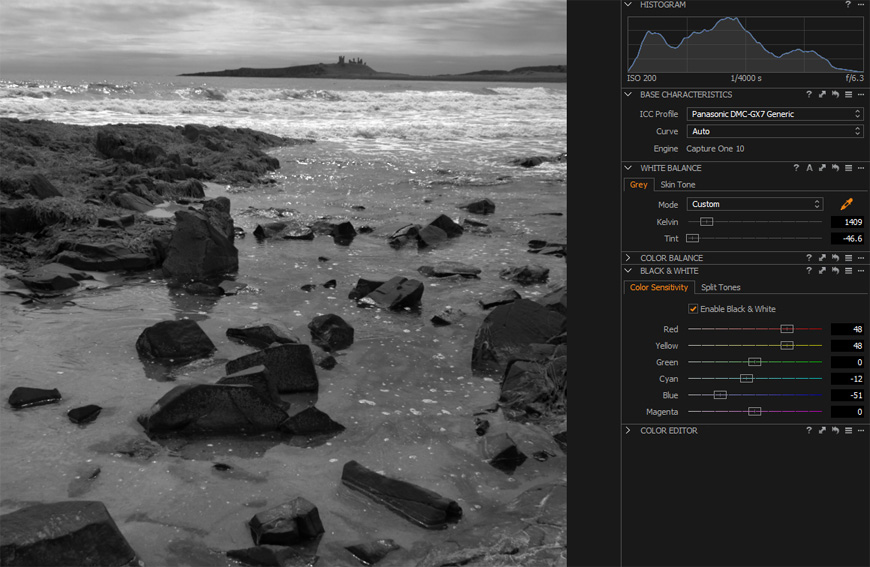Click the Kelvin value input field
The image size is (870, 567).
pyautogui.click(x=847, y=222)
